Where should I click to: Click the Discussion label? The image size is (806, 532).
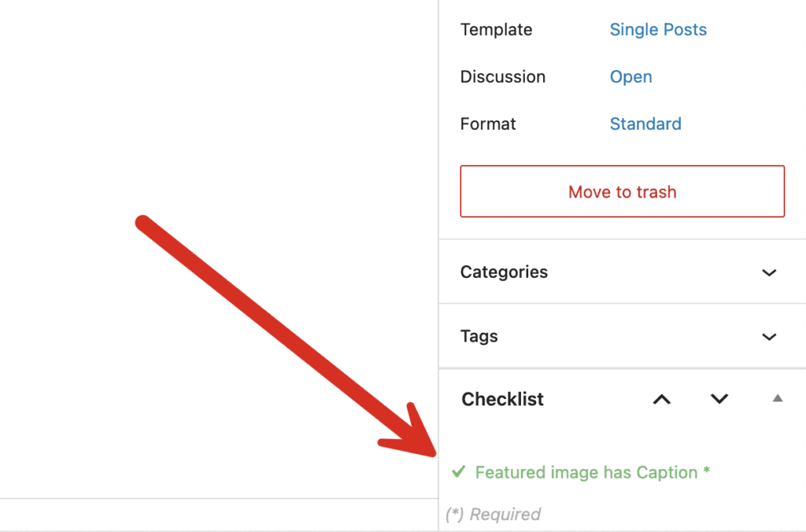point(502,77)
